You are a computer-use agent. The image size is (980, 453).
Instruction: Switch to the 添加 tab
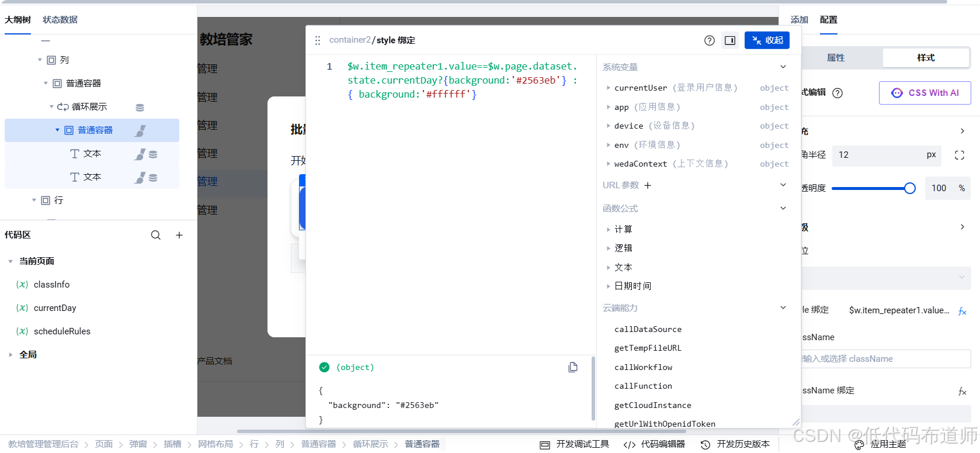pyautogui.click(x=799, y=20)
